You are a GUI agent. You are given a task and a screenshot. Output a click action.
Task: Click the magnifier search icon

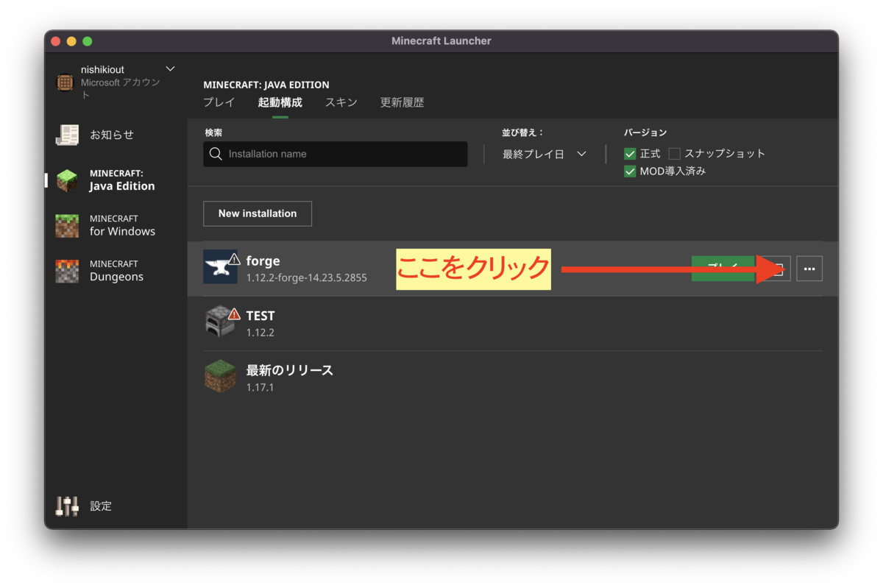[x=216, y=154]
